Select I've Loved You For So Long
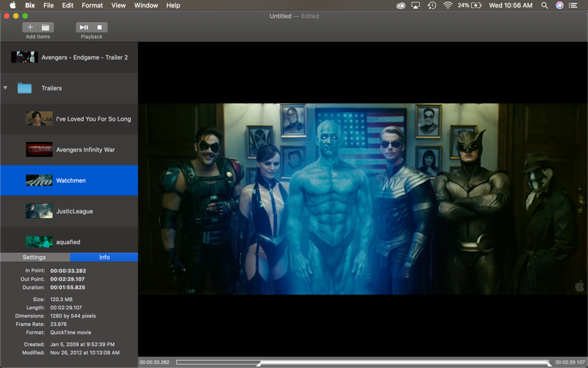This screenshot has width=588, height=368. 93,119
